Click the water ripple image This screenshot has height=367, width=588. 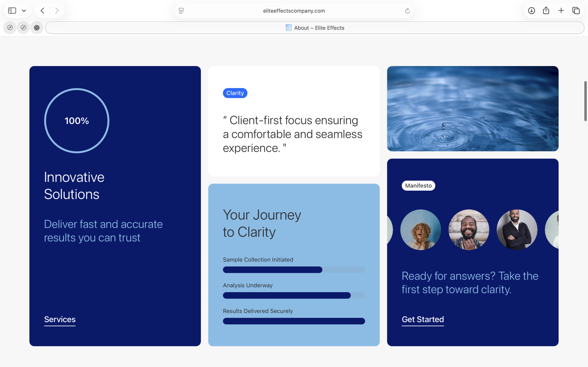tap(473, 108)
